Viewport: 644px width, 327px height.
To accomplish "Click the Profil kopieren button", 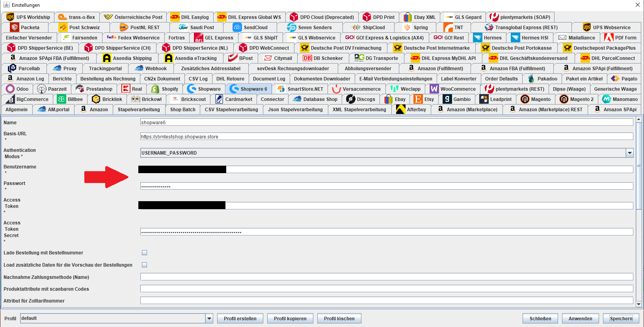I will (x=290, y=318).
